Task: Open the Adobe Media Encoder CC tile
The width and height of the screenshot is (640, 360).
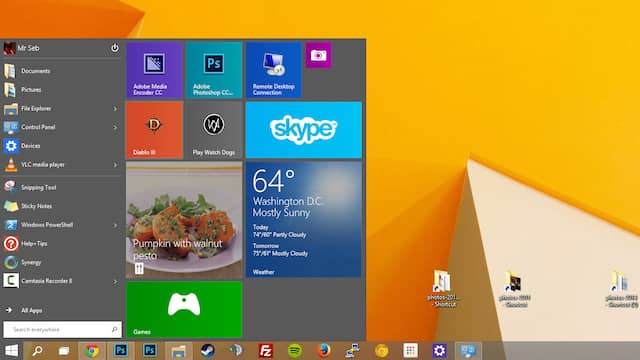Action: tap(154, 70)
